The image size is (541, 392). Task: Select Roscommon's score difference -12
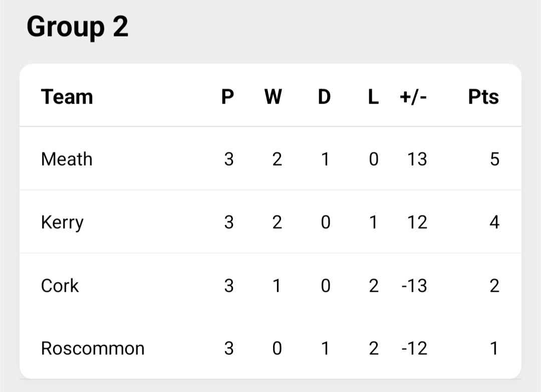[414, 348]
